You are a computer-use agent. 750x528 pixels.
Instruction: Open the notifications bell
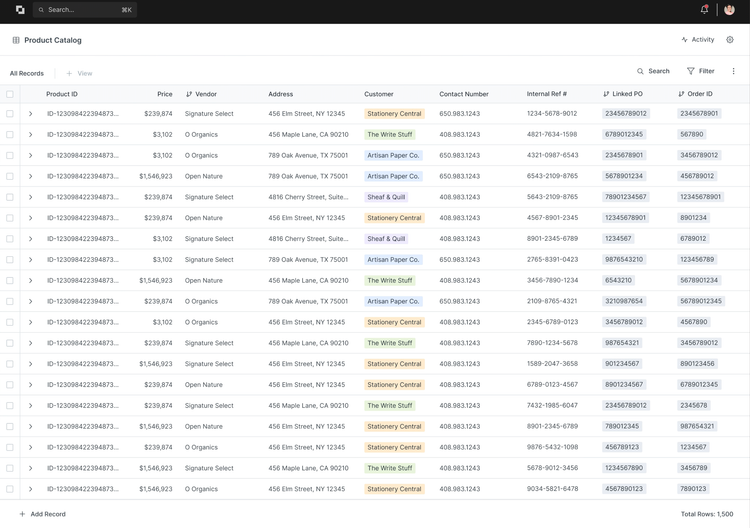click(x=704, y=10)
